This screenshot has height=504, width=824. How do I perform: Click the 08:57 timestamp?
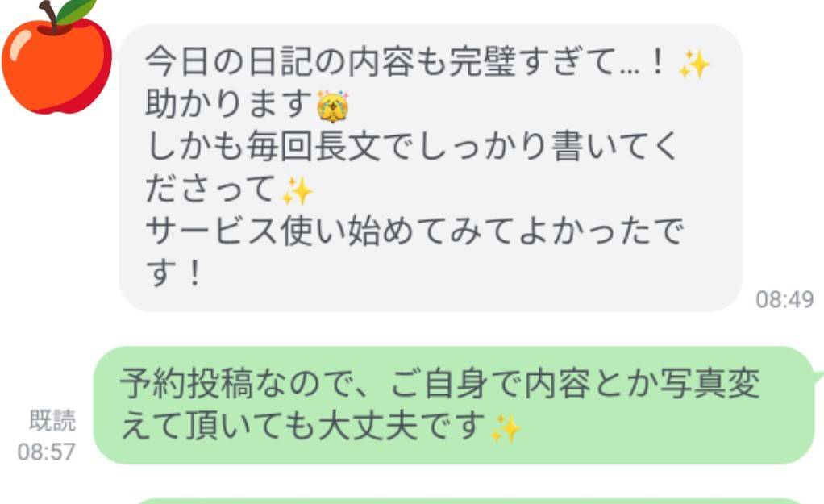coord(46,452)
